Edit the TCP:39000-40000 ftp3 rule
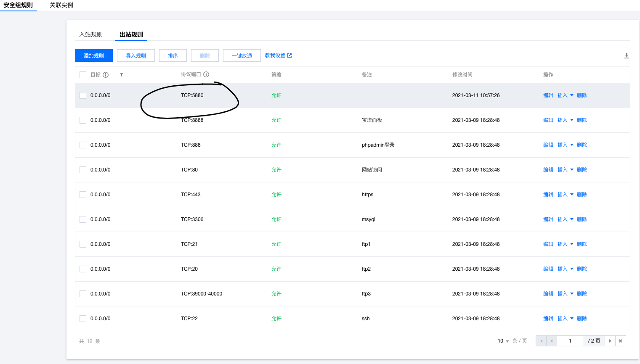This screenshot has width=640, height=364. 548,294
